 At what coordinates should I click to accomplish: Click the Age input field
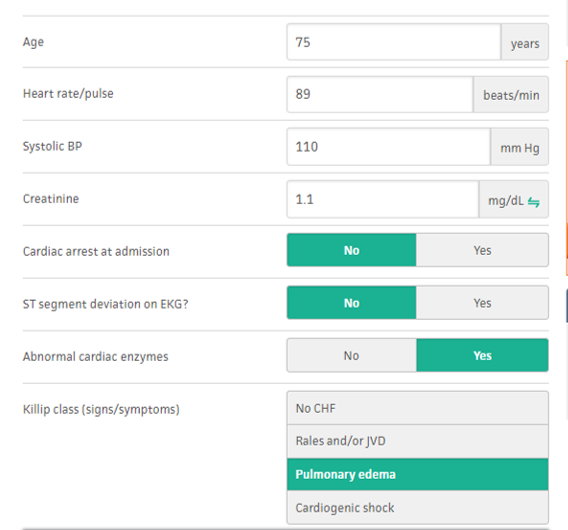394,42
